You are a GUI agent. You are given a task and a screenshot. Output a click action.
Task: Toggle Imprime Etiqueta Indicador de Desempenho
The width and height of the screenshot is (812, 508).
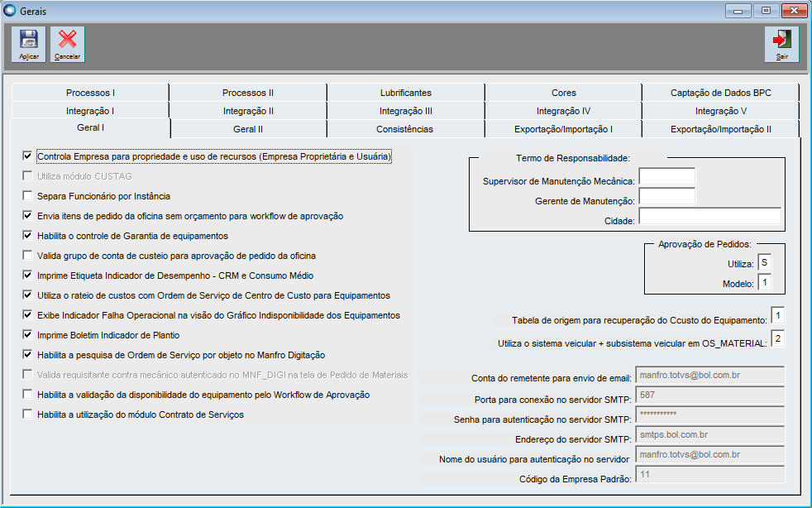27,275
